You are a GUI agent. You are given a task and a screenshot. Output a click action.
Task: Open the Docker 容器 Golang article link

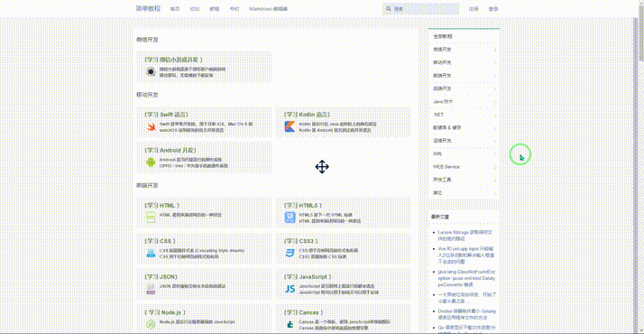[466, 314]
